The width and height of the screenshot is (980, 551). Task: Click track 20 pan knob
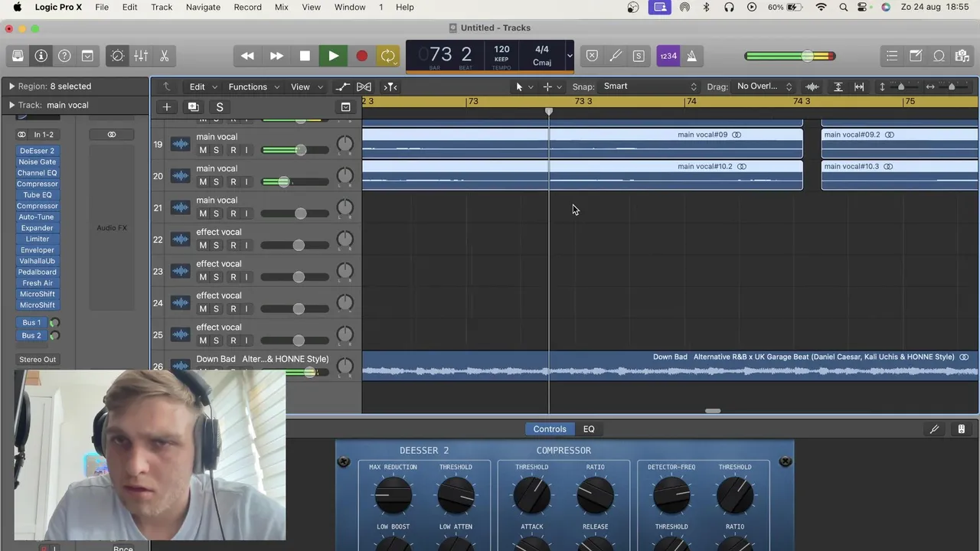point(345,176)
